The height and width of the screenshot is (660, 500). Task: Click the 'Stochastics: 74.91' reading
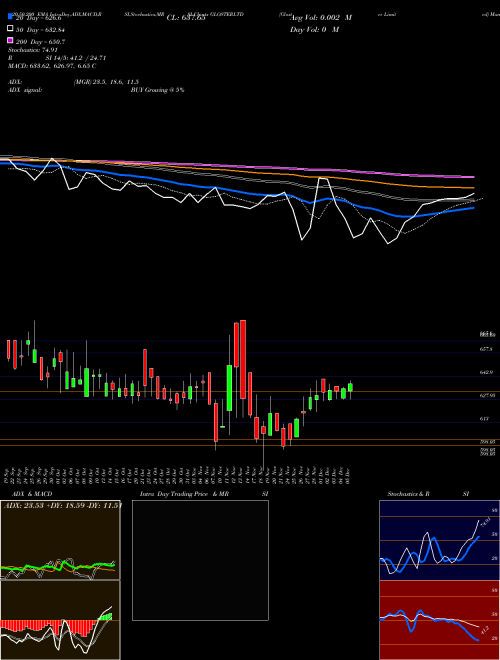point(32,50)
